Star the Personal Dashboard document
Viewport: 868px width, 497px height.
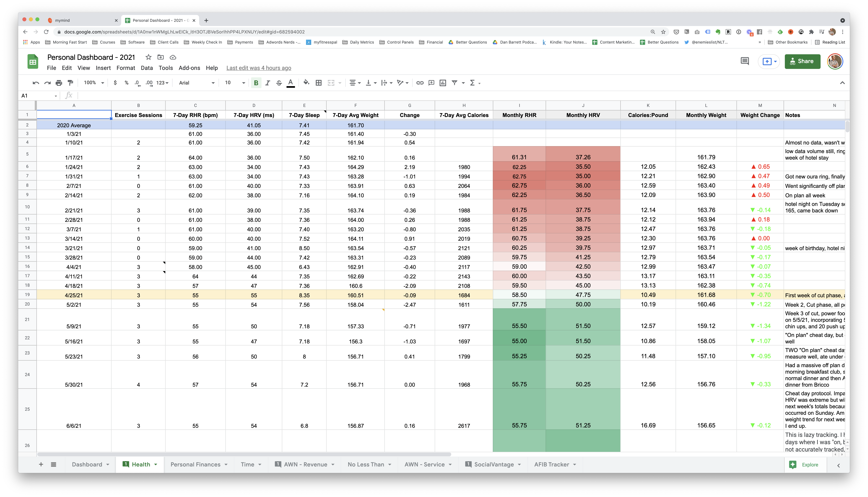(148, 57)
